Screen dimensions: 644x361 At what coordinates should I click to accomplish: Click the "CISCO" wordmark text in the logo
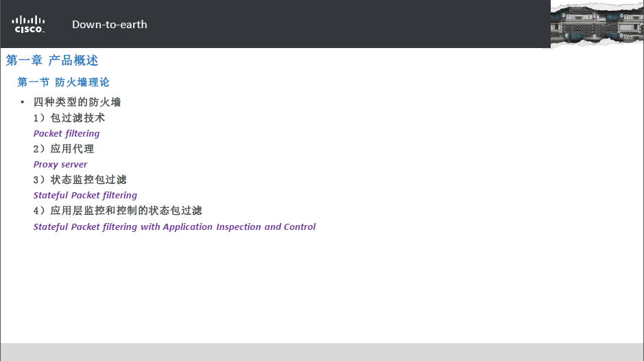pyautogui.click(x=29, y=30)
